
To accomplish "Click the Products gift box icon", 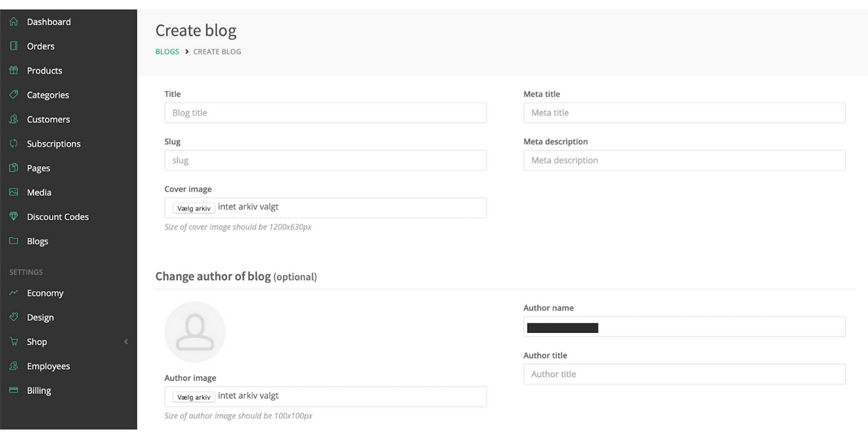I will [14, 70].
